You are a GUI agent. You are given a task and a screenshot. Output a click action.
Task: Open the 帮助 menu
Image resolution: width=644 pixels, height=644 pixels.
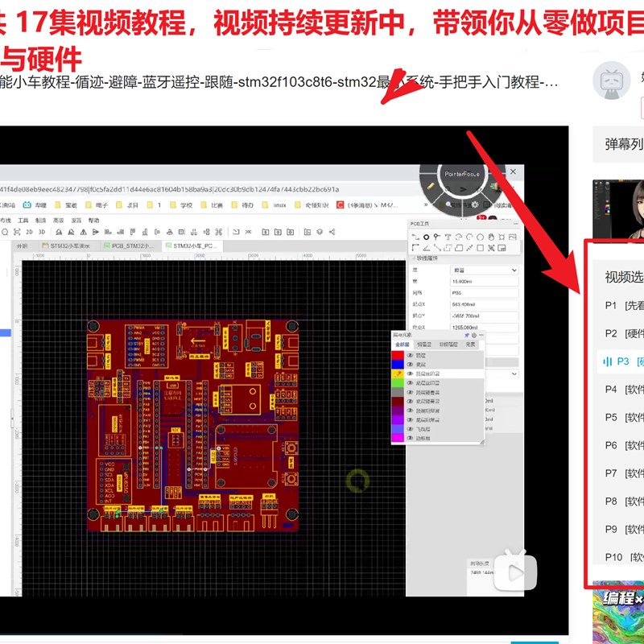click(93, 220)
